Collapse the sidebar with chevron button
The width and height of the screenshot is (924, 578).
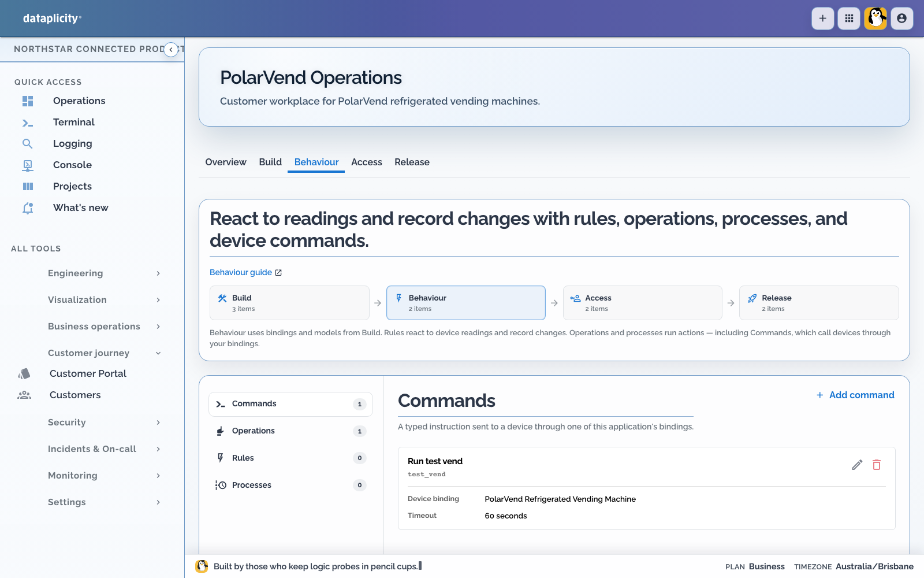click(171, 50)
